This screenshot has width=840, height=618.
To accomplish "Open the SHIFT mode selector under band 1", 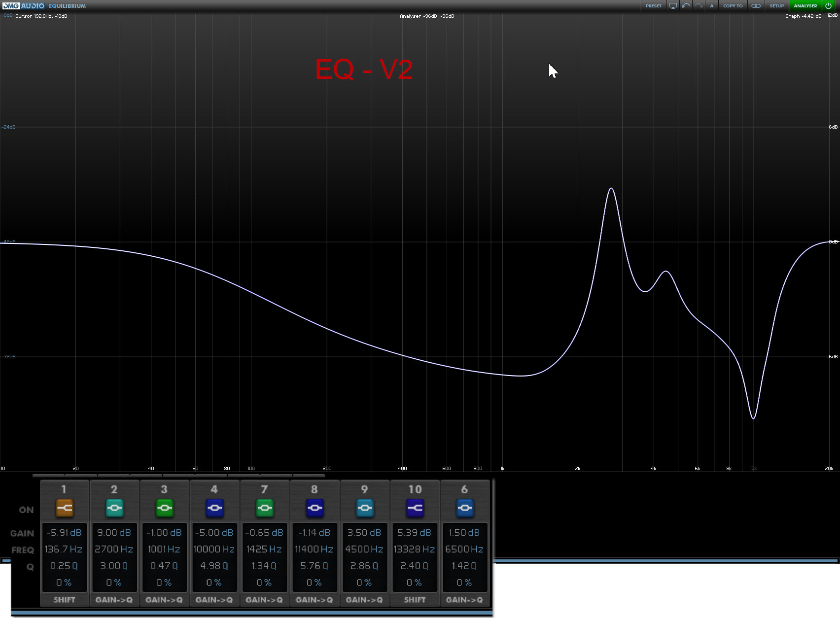I will point(65,600).
